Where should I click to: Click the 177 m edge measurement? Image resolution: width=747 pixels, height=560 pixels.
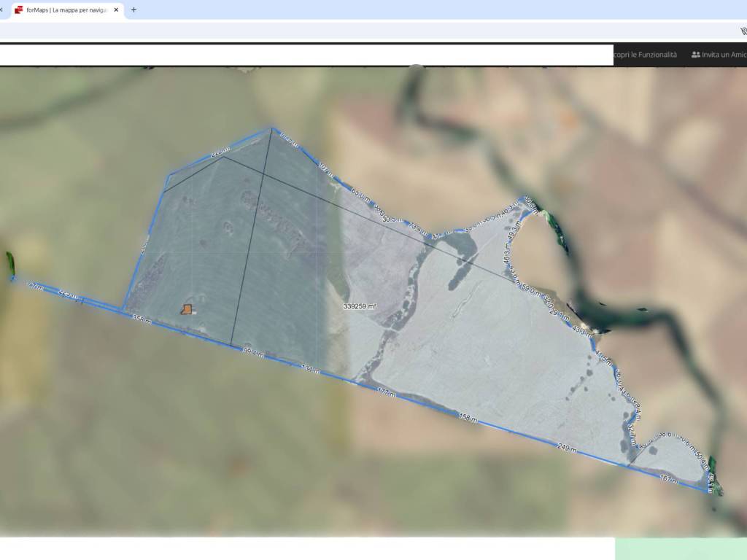387,392
